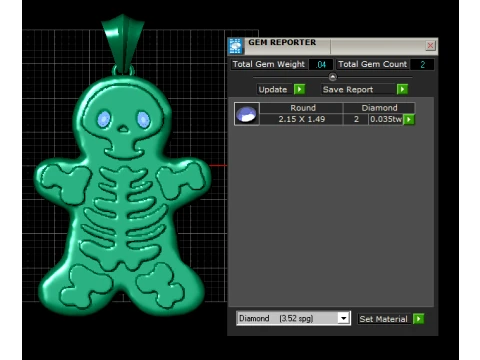The image size is (480, 360).
Task: Apply material with the green arrow
Action: click(418, 319)
